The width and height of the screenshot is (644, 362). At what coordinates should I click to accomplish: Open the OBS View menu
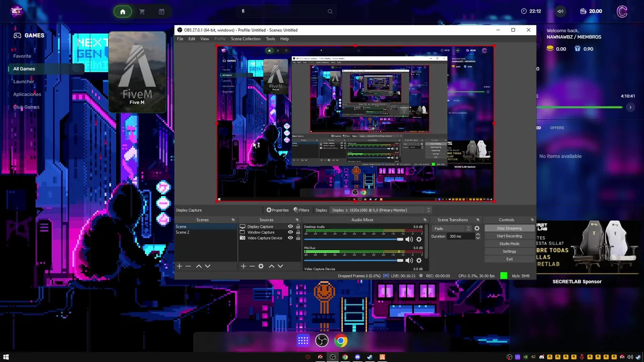[205, 39]
